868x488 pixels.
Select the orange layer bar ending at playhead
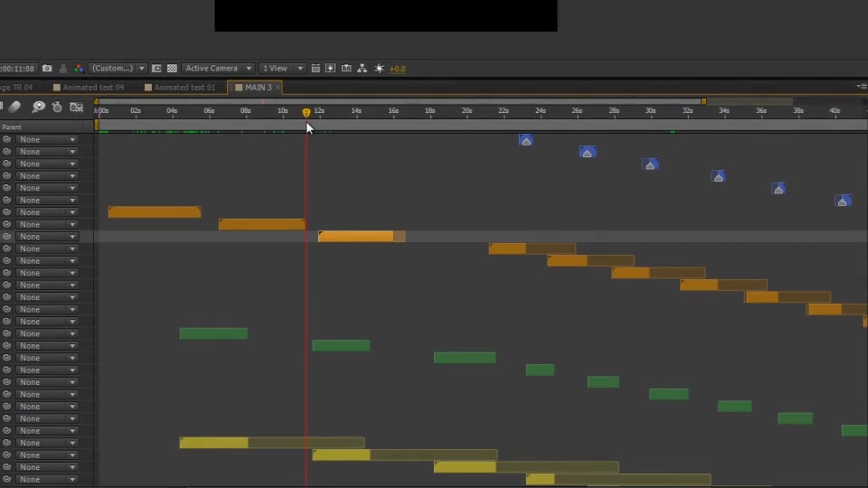click(x=262, y=224)
